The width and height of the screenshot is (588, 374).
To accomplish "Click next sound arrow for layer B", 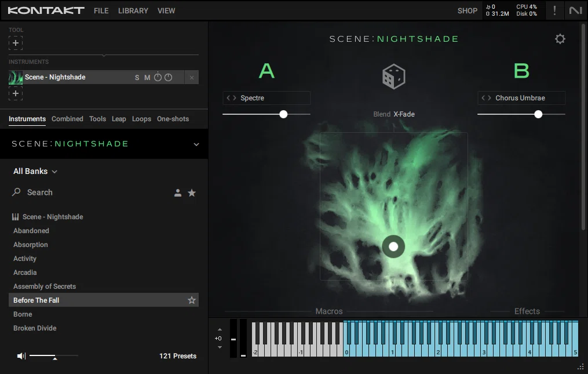I will coord(490,97).
